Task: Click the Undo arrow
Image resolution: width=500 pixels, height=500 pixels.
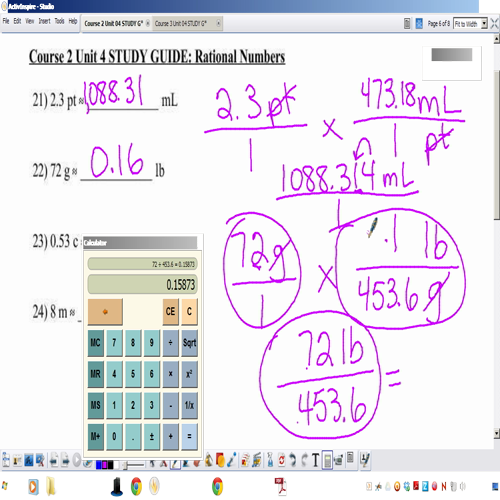Action: click(293, 460)
